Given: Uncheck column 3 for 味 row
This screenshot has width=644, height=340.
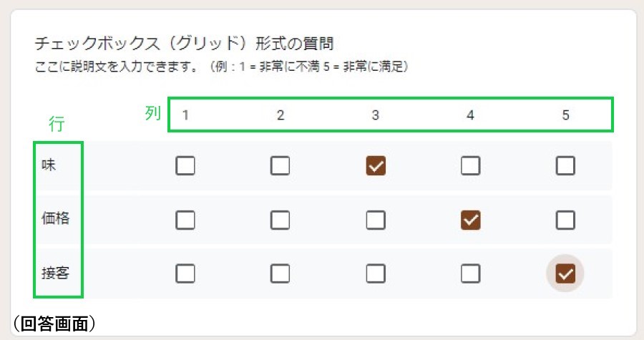Looking at the screenshot, I should (x=376, y=166).
